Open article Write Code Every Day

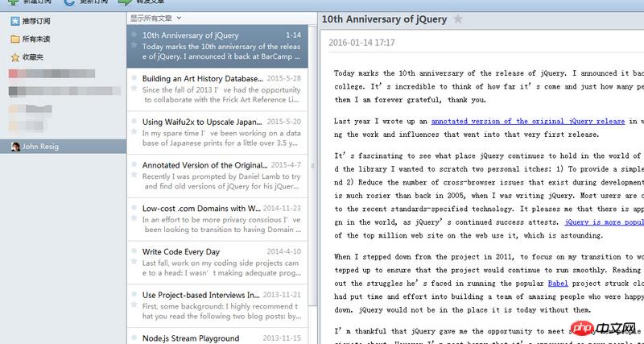click(181, 251)
